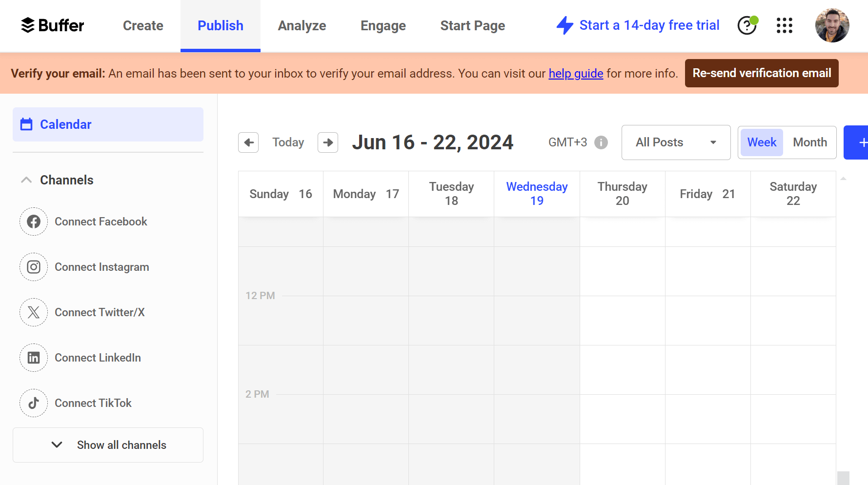Open the help guide link
Image resolution: width=868 pixels, height=485 pixels.
(576, 73)
